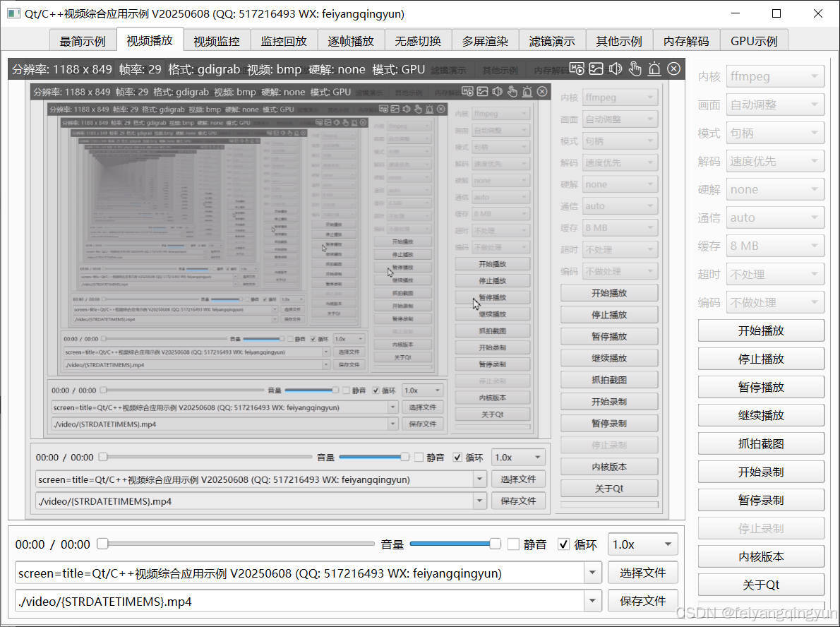Switch to the 视频监控 tab
Screen dimensions: 840x627
point(217,41)
